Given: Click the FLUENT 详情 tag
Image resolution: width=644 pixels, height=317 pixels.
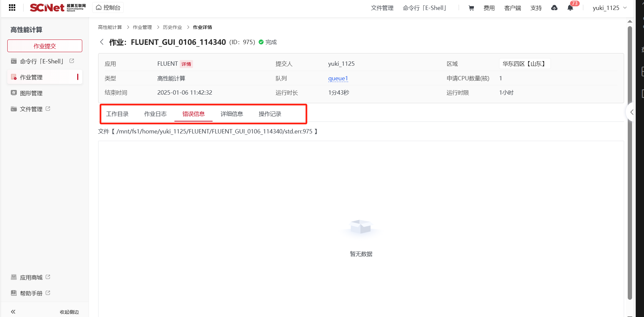Looking at the screenshot, I should click(186, 64).
